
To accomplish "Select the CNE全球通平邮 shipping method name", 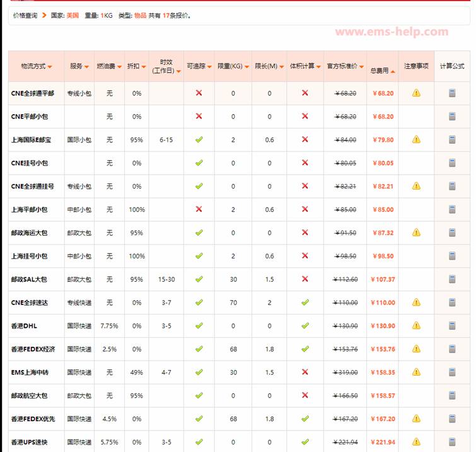I will [x=33, y=93].
